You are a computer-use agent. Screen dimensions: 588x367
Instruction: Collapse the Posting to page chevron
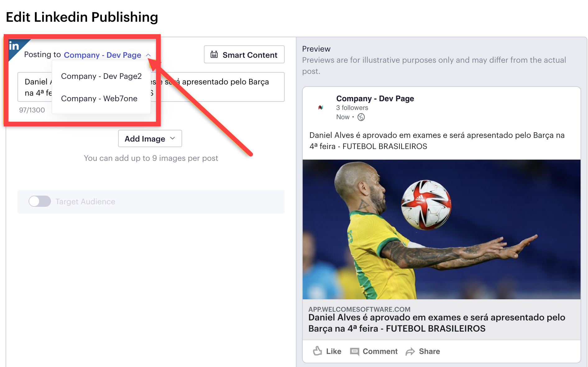[x=148, y=55]
